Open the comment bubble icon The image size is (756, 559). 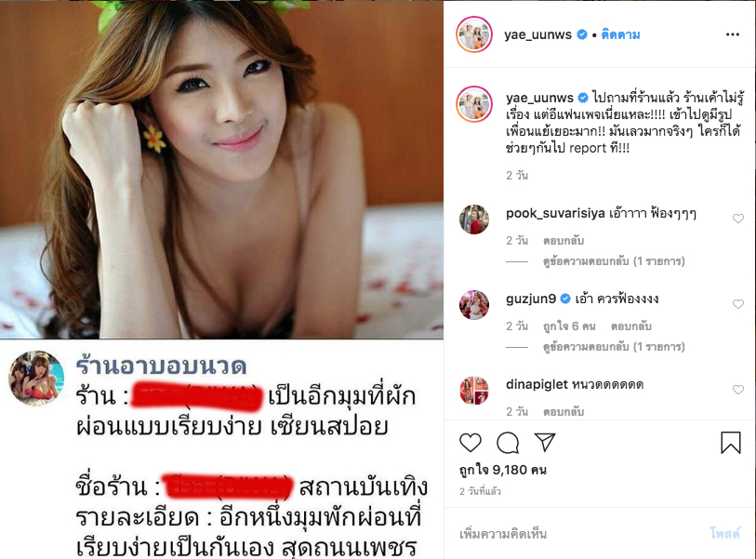pyautogui.click(x=508, y=443)
